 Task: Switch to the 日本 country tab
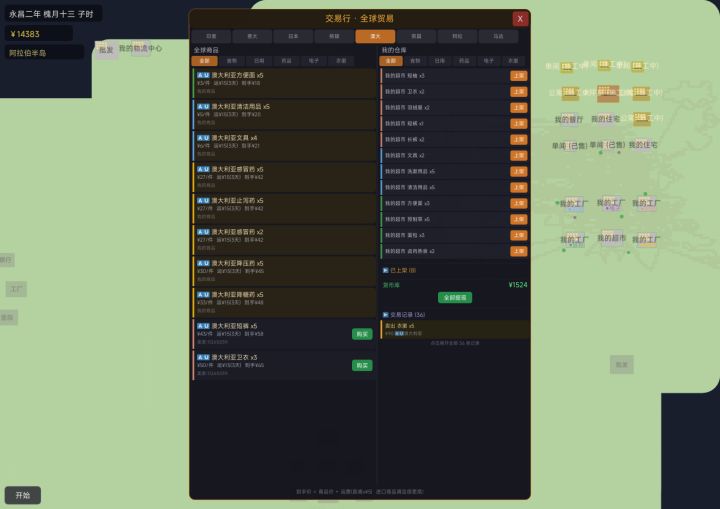pos(293,36)
